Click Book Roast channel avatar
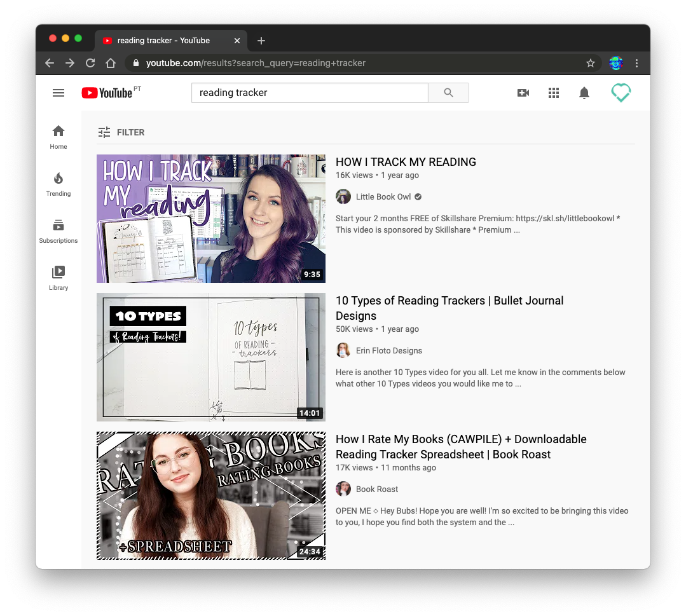 (343, 489)
